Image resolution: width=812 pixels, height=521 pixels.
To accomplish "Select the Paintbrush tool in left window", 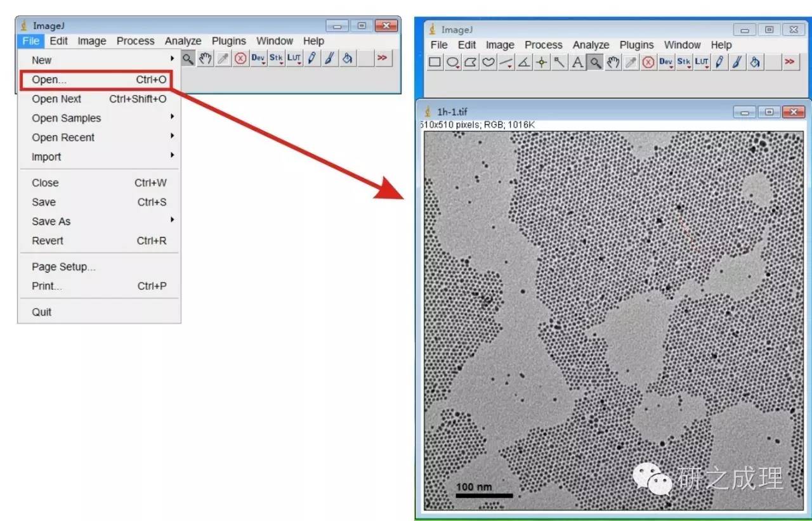I will pyautogui.click(x=329, y=58).
